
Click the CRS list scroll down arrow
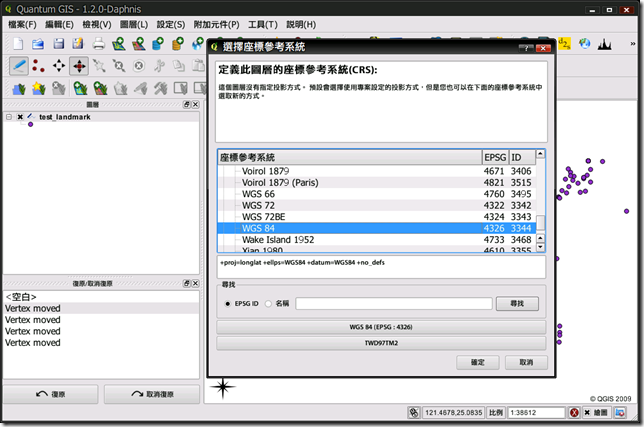[540, 247]
